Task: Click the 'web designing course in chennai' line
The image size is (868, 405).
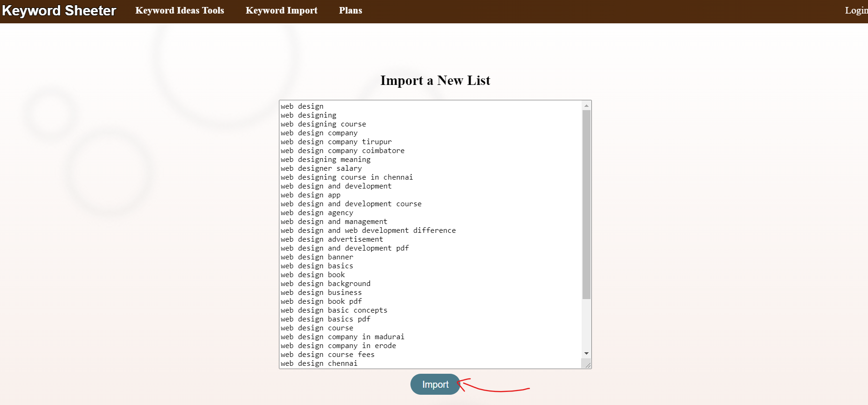Action: (x=347, y=177)
